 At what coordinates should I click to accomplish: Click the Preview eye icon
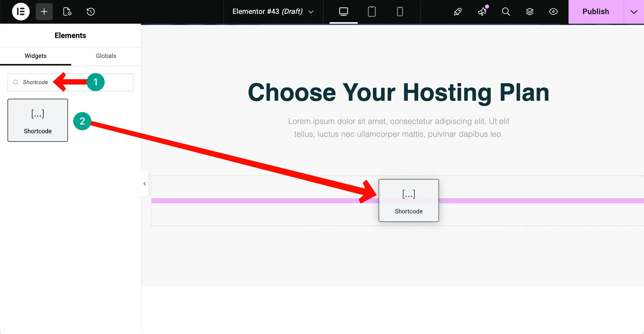click(553, 12)
